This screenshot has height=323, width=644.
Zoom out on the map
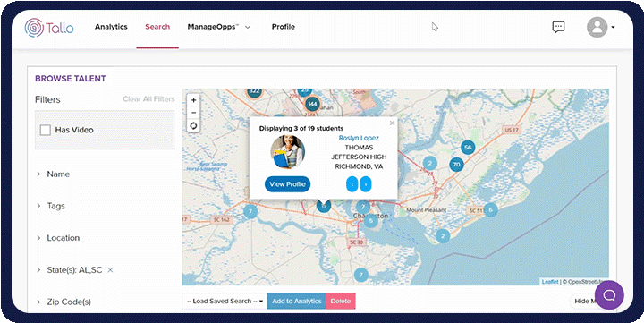click(193, 113)
